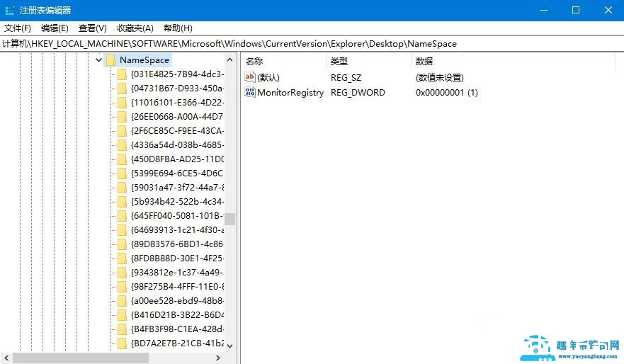Select key {26EE0668-A00A-44D7 in tree
Image resolution: width=624 pixels, height=364 pixels.
click(178, 117)
